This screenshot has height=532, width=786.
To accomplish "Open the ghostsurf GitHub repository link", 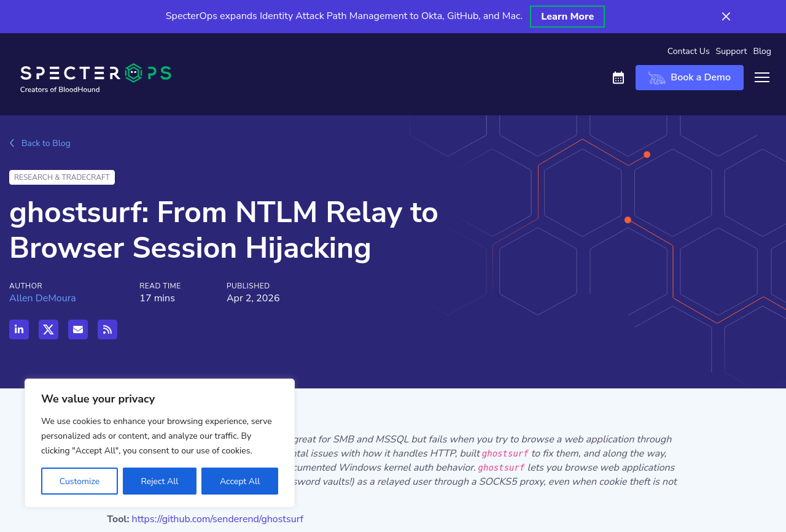I will point(217,519).
